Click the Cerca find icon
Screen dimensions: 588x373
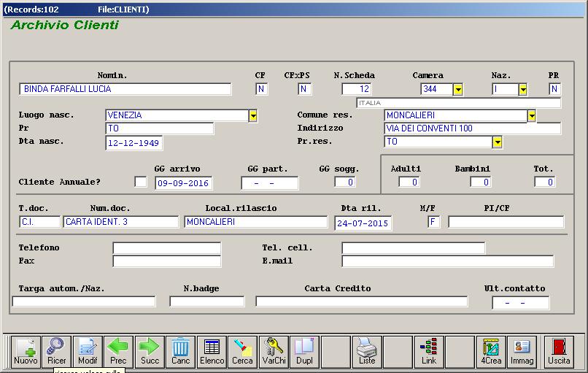point(242,352)
